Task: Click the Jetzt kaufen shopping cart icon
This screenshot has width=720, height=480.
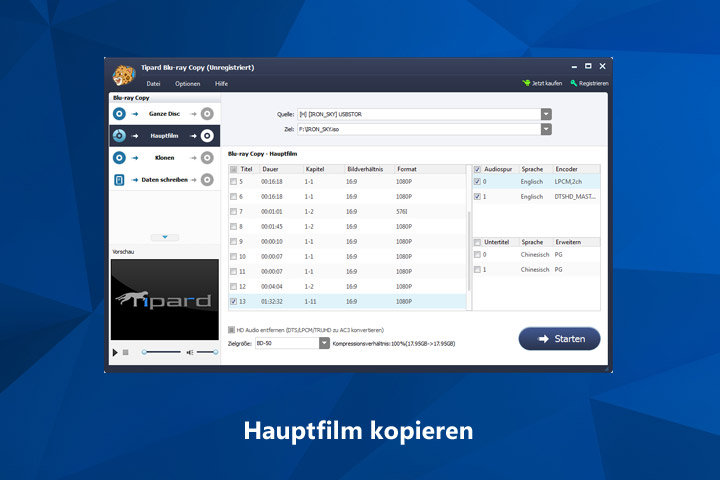Action: 526,83
